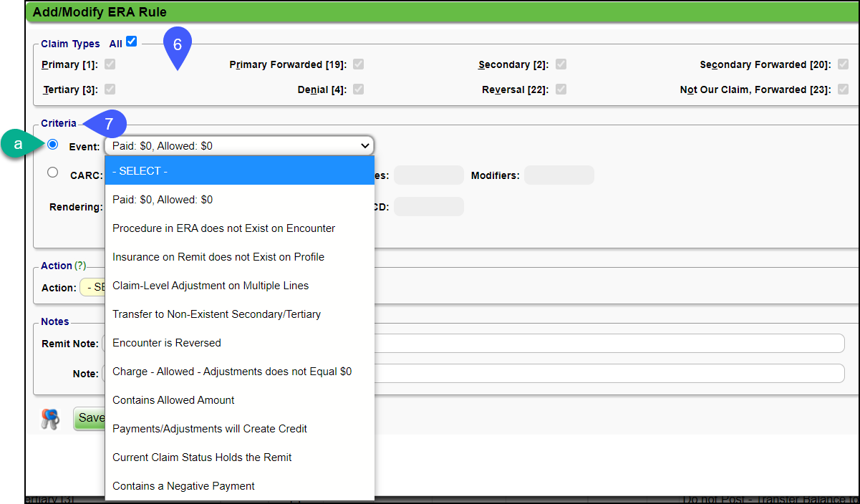The height and width of the screenshot is (504, 860).
Task: Toggle the All claim types checkbox
Action: point(131,42)
